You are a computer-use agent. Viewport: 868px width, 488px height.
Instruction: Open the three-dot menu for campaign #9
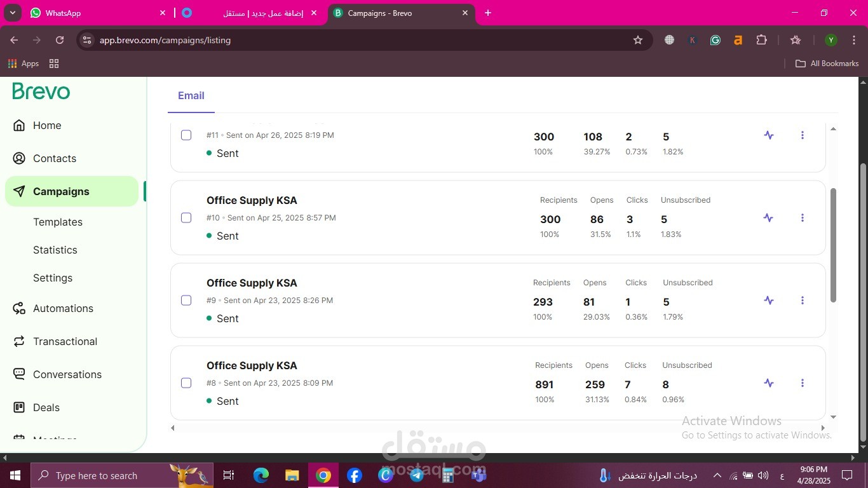tap(803, 301)
